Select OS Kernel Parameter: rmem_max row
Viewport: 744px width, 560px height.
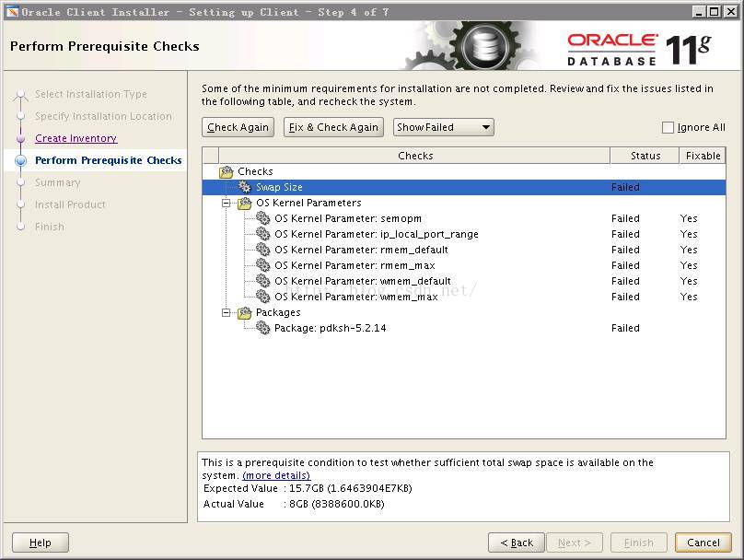(x=464, y=265)
